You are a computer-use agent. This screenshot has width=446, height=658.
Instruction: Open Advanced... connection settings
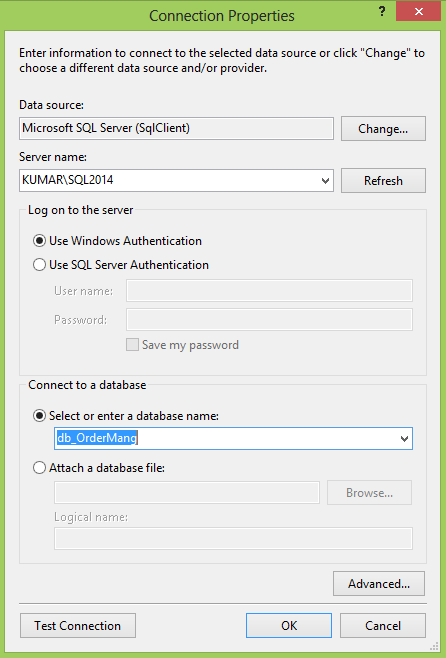[x=379, y=584]
